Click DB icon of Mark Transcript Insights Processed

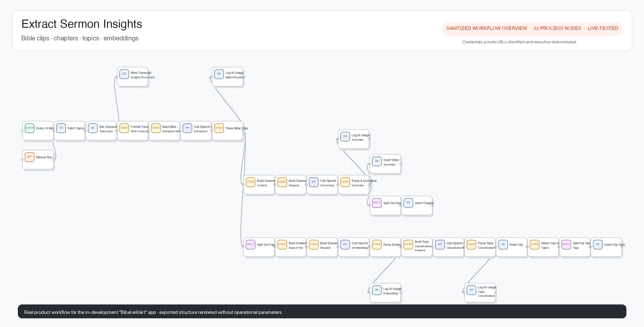coord(124,74)
